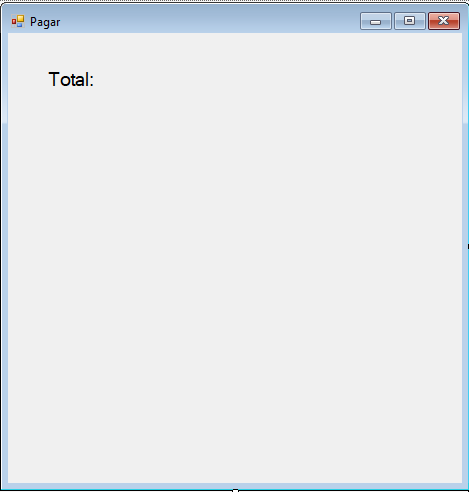Minimize the Pagar window
This screenshot has width=472, height=492.
(x=376, y=21)
